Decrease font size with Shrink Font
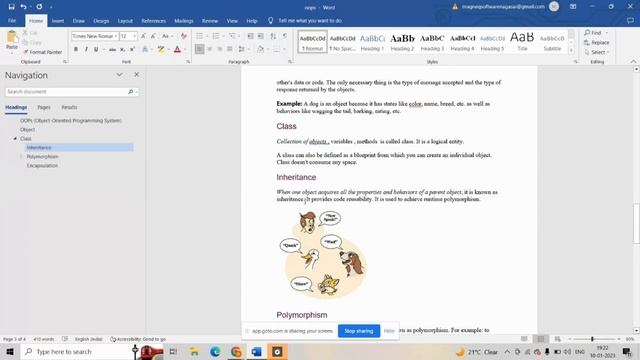 (153, 36)
